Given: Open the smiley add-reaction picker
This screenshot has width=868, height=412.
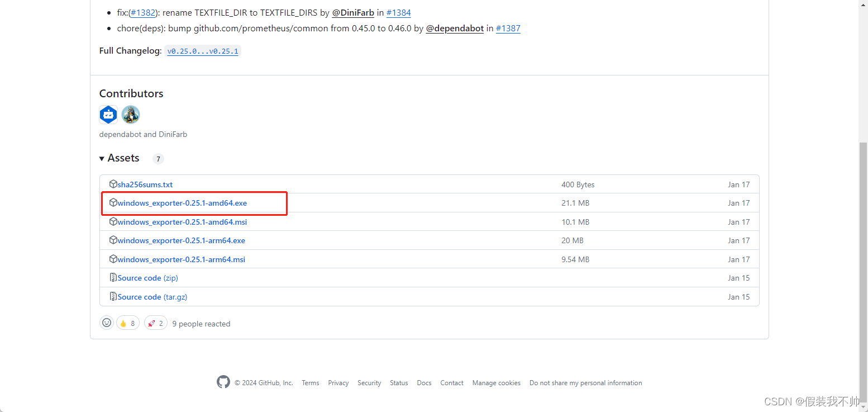Looking at the screenshot, I should pos(107,323).
